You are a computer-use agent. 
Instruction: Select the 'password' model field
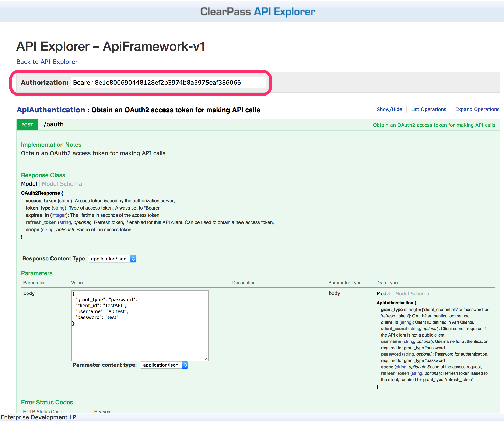click(x=391, y=354)
